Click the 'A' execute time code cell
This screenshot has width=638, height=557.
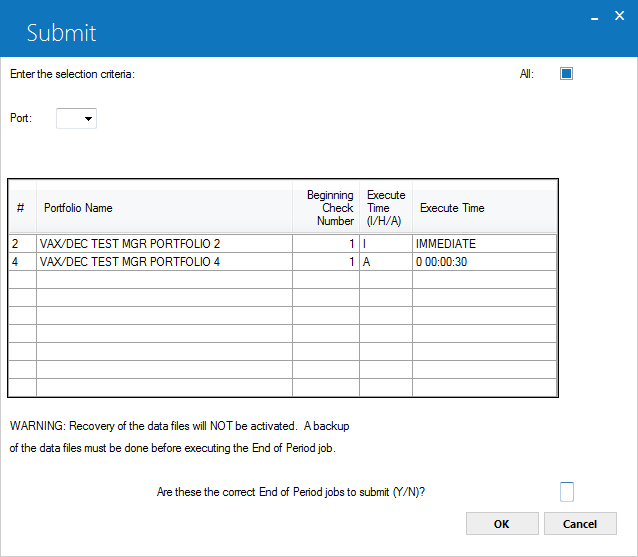click(386, 262)
